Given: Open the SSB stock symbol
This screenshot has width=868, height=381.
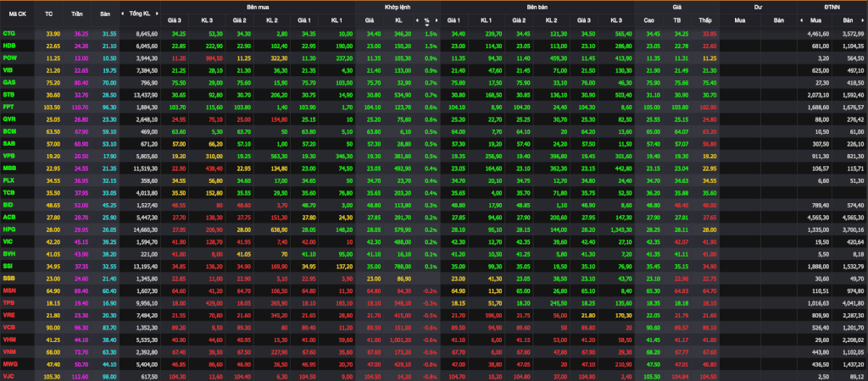Looking at the screenshot, I should (8, 278).
